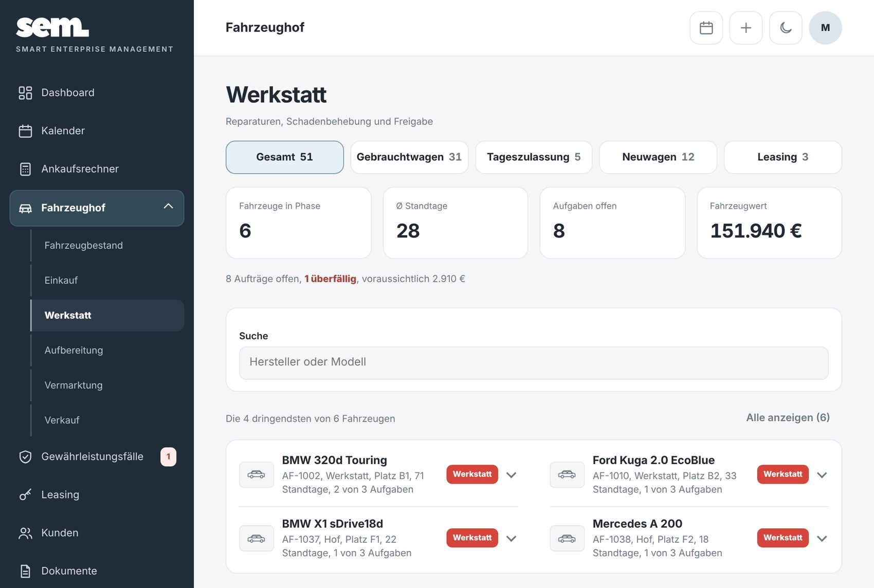Expand the Ford Kuga 2.0 EcoBlue chevron

point(822,475)
